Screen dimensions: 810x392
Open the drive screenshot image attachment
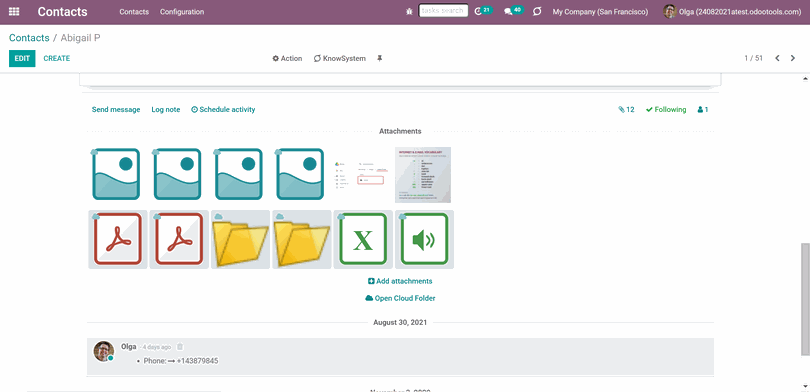click(x=362, y=175)
